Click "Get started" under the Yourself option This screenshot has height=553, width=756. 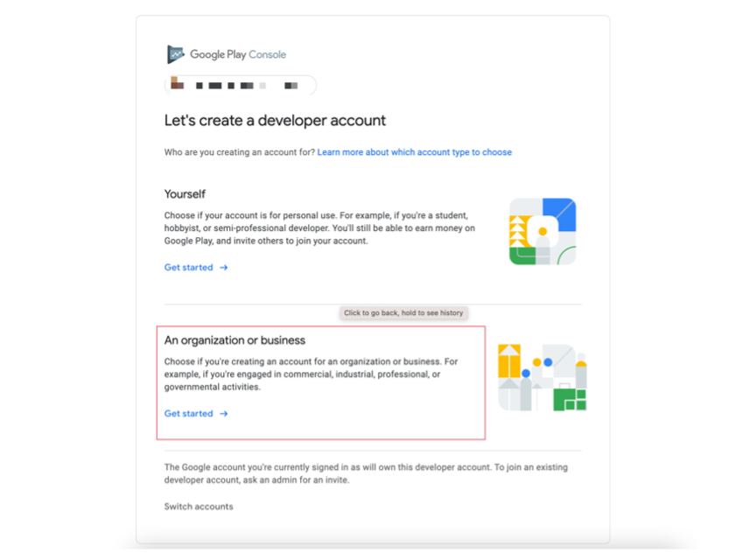coord(188,268)
